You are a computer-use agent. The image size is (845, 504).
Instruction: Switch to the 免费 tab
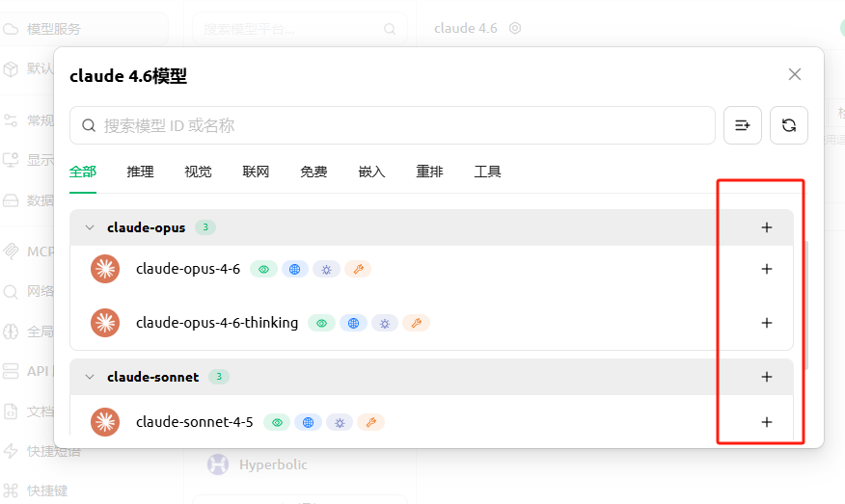click(x=313, y=172)
